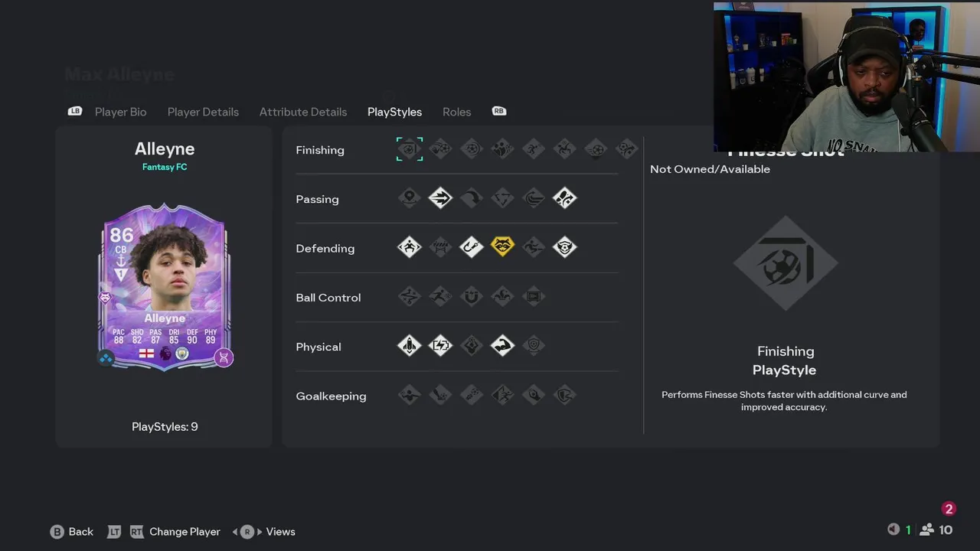
Task: Click the 'Physical' row label
Action: (x=318, y=347)
